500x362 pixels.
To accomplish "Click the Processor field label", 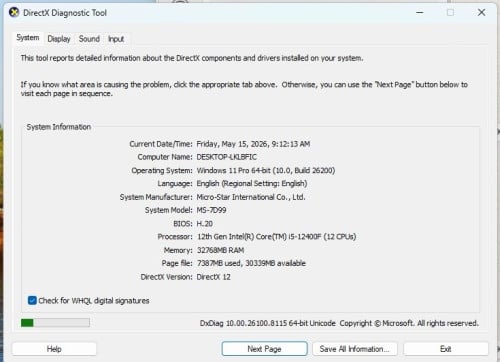I will [175, 237].
